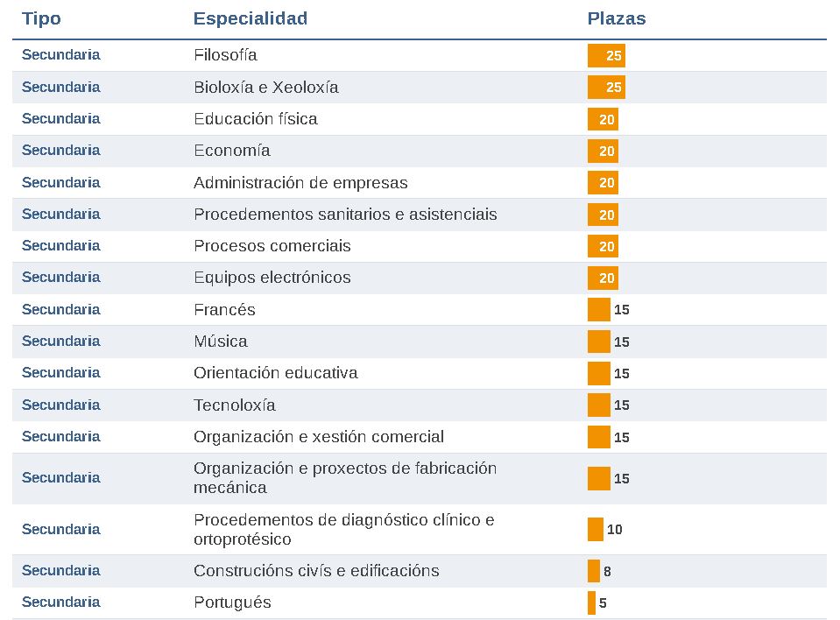Image resolution: width=840 pixels, height=620 pixels.
Task: Click Administración de empresas entry
Action: coord(300,183)
